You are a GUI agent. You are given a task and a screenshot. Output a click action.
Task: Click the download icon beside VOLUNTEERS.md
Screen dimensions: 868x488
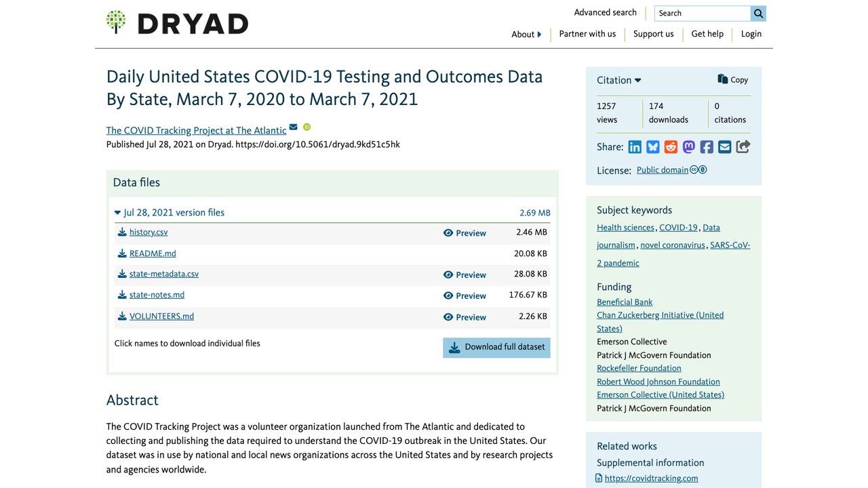[122, 317]
